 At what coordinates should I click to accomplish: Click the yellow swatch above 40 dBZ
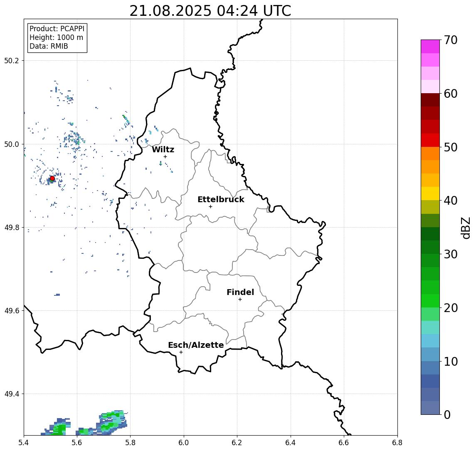click(430, 193)
